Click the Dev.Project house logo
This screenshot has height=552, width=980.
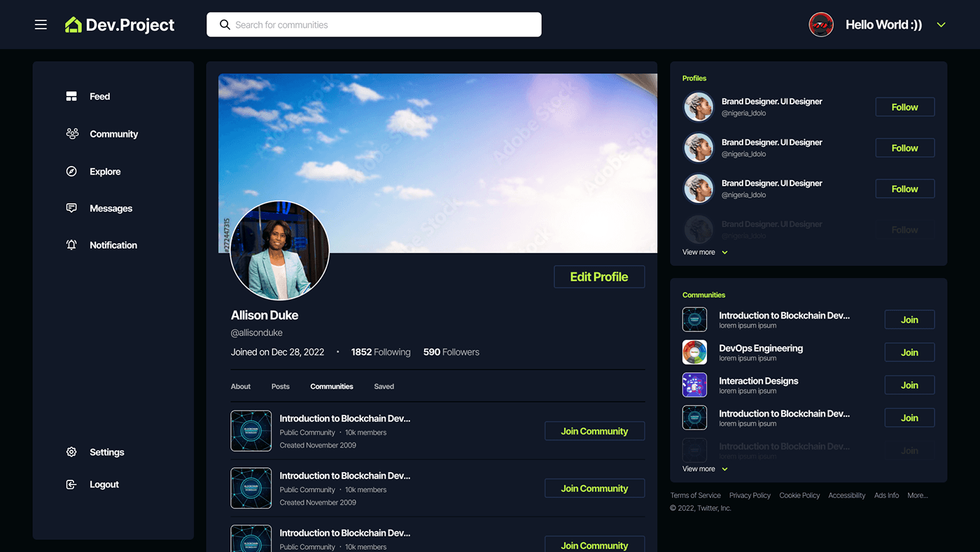[73, 25]
